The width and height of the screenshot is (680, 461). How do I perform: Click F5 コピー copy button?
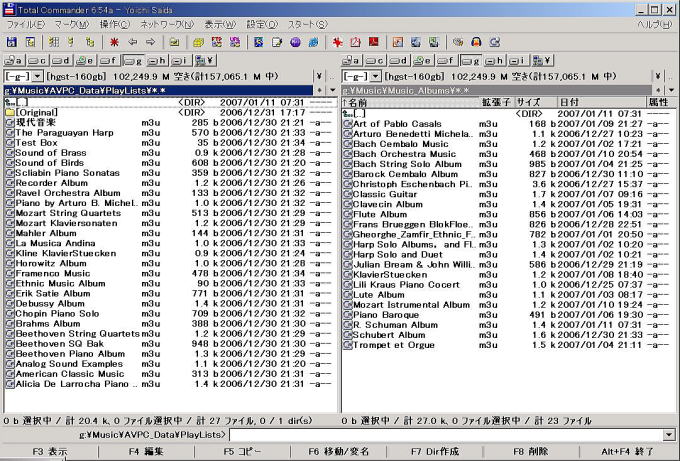pos(242,452)
